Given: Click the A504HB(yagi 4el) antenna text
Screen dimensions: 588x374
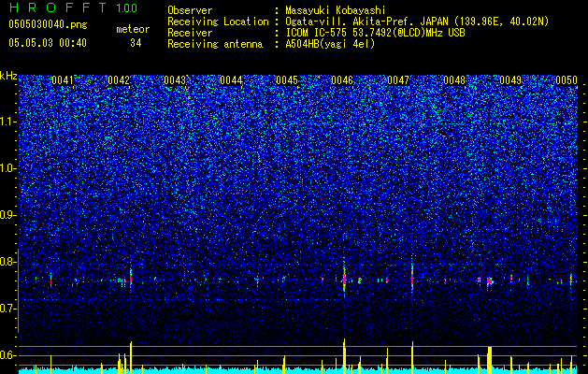Looking at the screenshot, I should pos(330,44).
